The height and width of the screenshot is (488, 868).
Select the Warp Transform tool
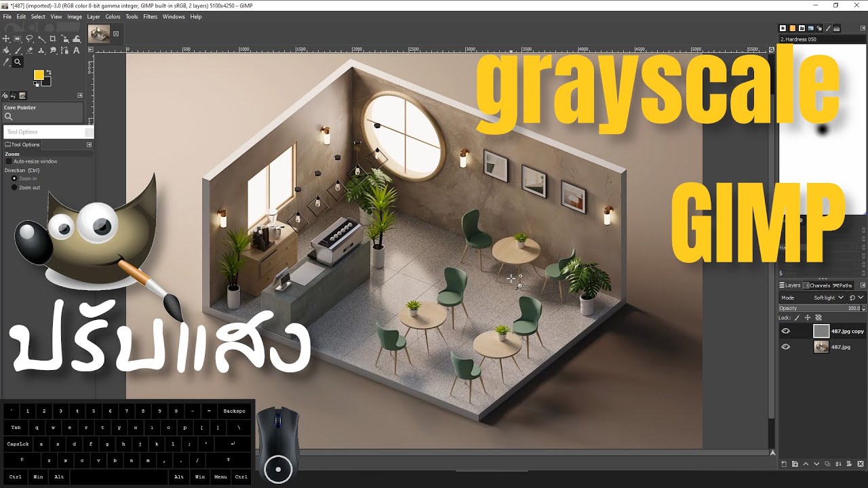[x=77, y=39]
